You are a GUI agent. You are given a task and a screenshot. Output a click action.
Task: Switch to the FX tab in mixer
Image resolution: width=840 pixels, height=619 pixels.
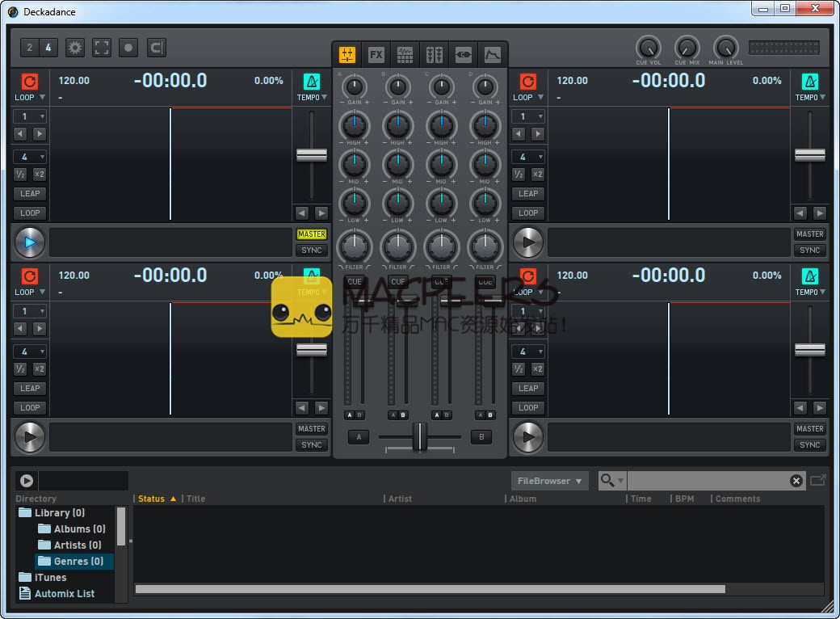coord(376,55)
